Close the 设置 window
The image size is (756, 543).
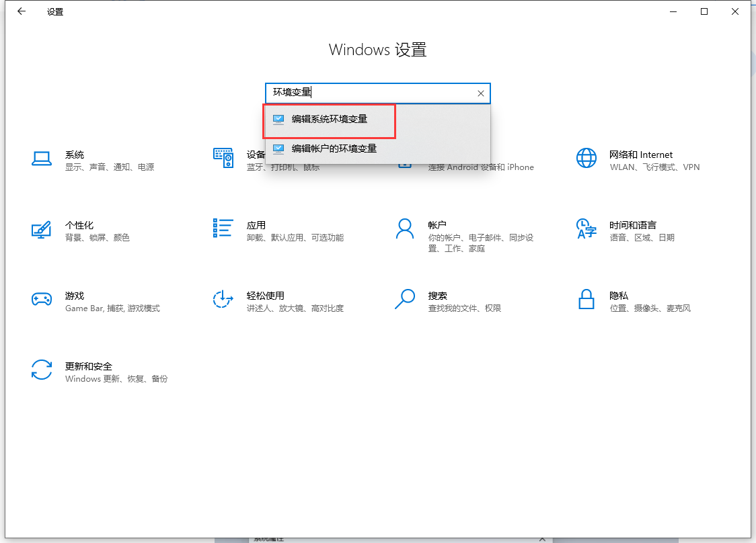(x=734, y=11)
